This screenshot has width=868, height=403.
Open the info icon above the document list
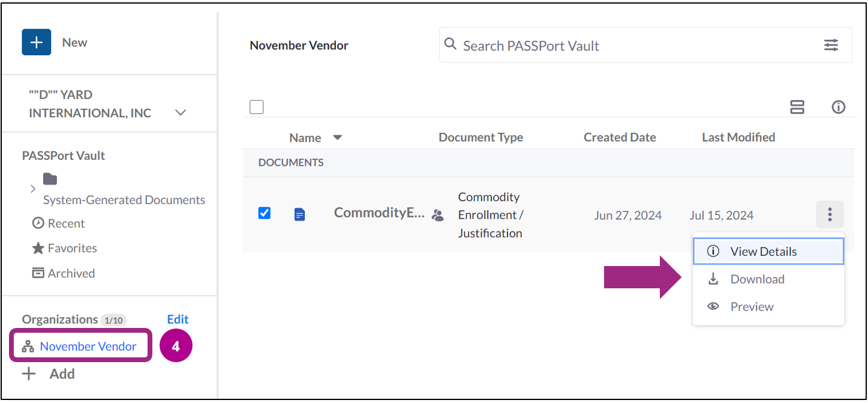click(838, 107)
